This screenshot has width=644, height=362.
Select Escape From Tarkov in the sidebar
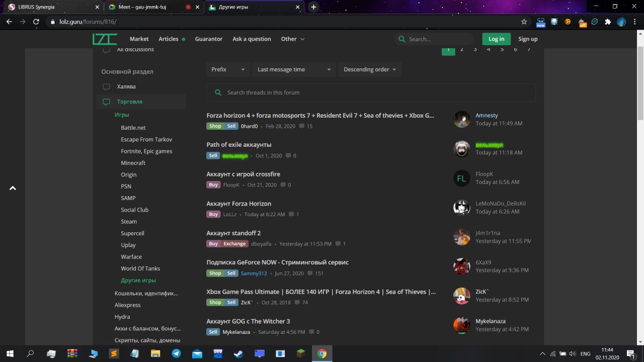point(146,139)
